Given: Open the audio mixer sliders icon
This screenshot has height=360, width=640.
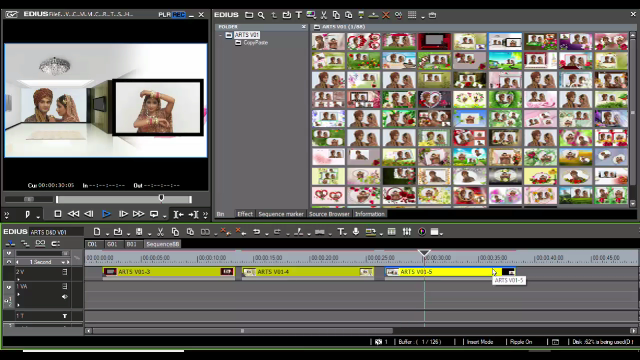Looking at the screenshot, I should click(x=407, y=232).
